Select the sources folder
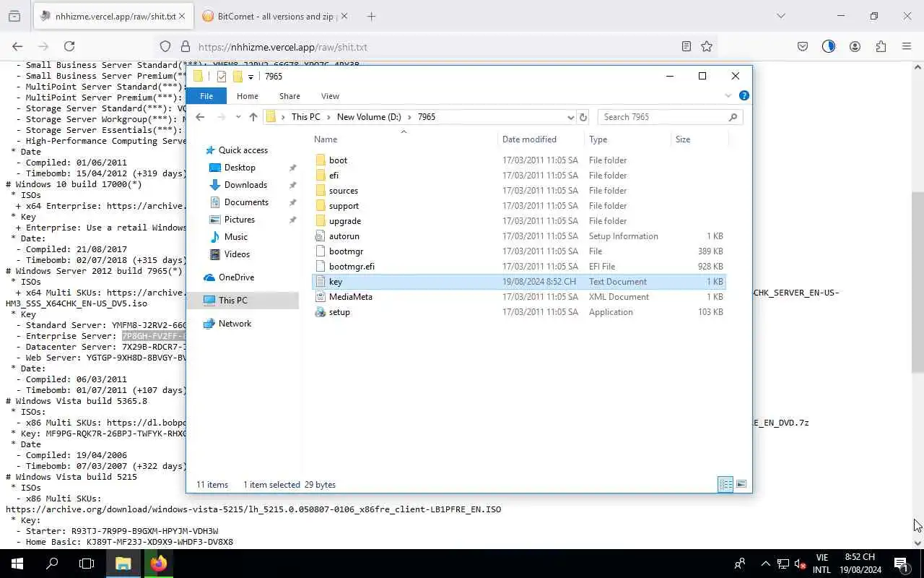 tap(518, 191)
